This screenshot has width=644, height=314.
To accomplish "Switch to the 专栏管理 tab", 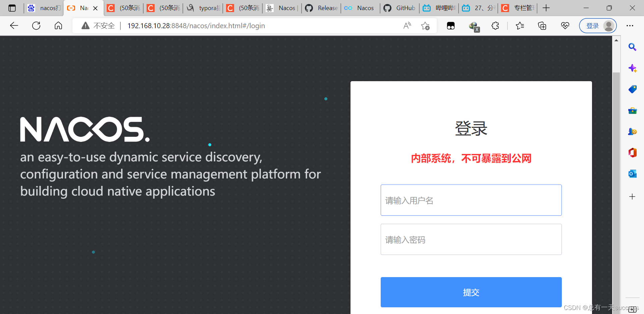I will click(x=518, y=8).
